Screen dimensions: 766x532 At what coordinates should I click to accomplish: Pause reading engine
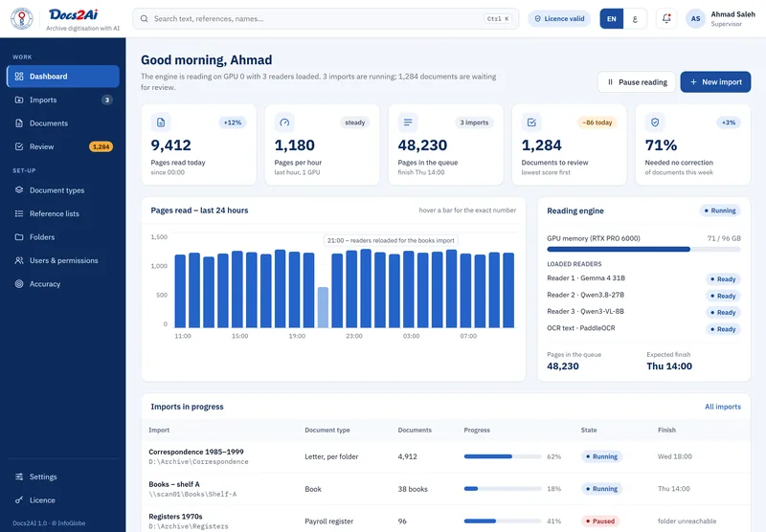pyautogui.click(x=636, y=82)
